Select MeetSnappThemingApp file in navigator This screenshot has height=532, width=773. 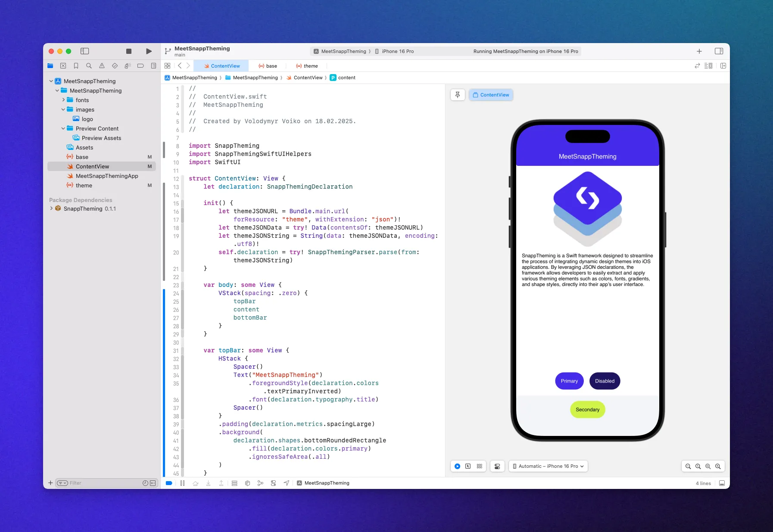(107, 176)
